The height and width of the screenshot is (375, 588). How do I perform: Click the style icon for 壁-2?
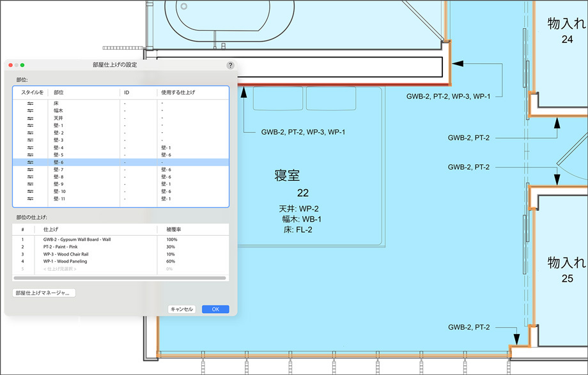(x=30, y=131)
